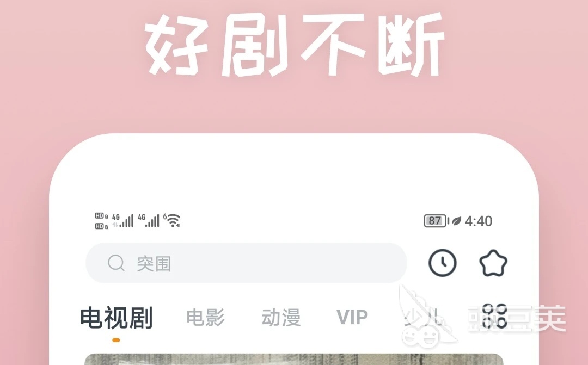This screenshot has width=588, height=365.
Task: Tap the orange active-tab indicator under 电视剧
Action: 117,341
